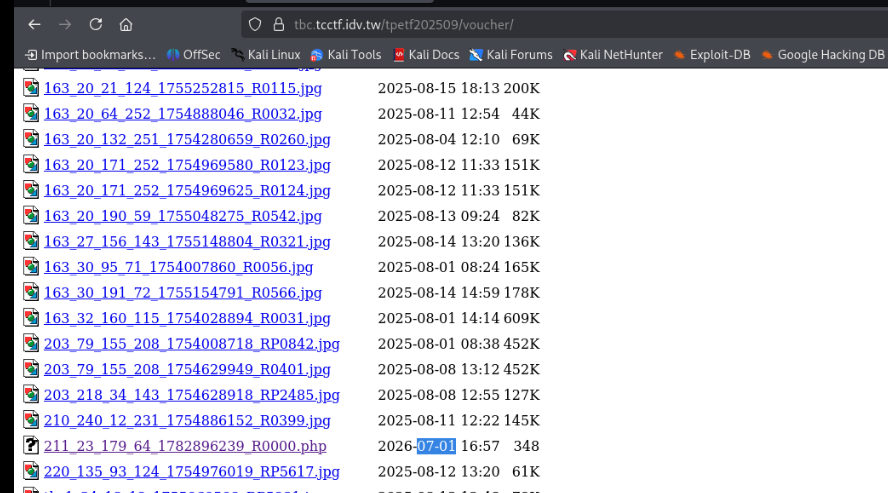Click image icon beside R0321.jpg

click(x=31, y=241)
